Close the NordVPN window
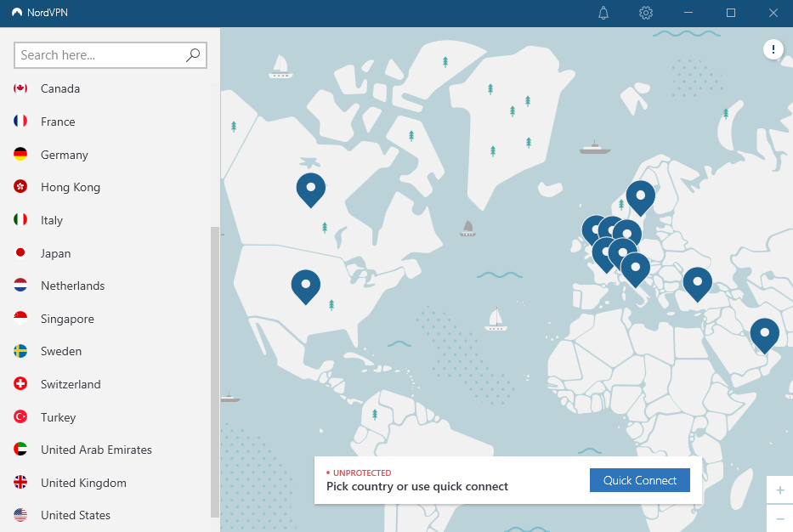This screenshot has width=793, height=532. point(773,13)
